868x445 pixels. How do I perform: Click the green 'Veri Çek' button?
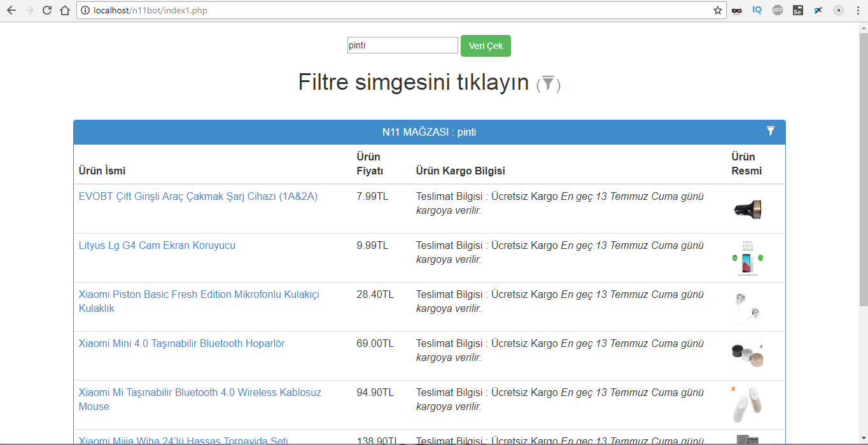click(486, 46)
